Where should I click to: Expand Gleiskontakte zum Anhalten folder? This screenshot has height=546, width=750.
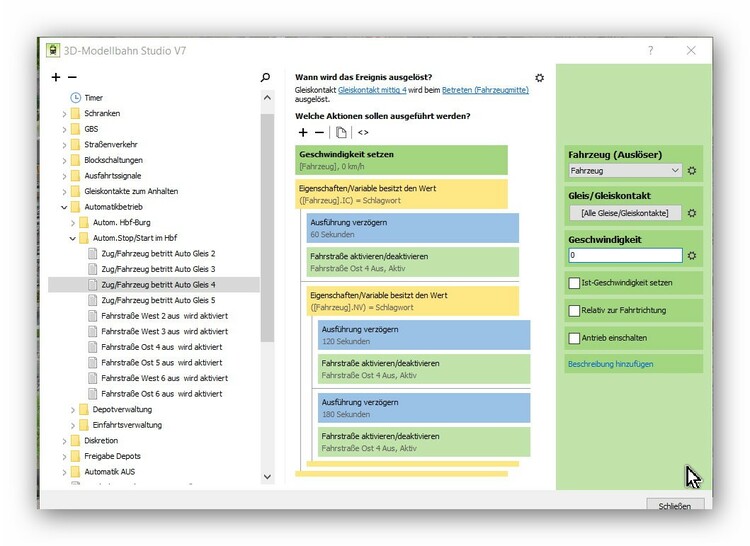pyautogui.click(x=64, y=192)
